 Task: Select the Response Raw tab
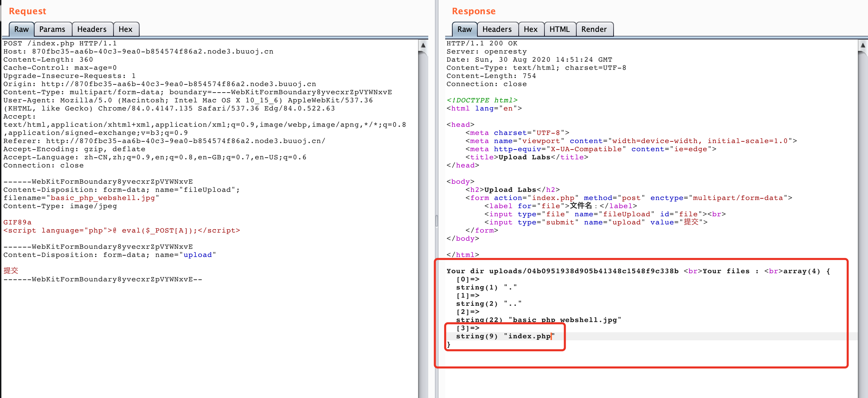click(x=464, y=29)
